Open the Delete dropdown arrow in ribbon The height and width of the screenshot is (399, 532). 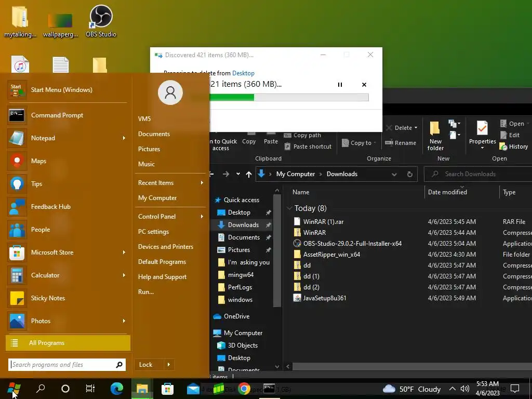pos(416,128)
